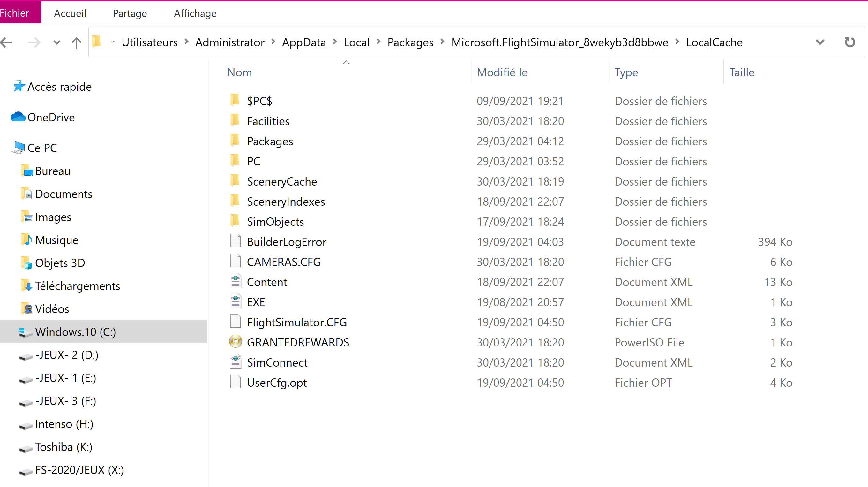This screenshot has width=868, height=487.
Task: Expand the breadcrumb arrow after Packages
Action: (x=442, y=42)
